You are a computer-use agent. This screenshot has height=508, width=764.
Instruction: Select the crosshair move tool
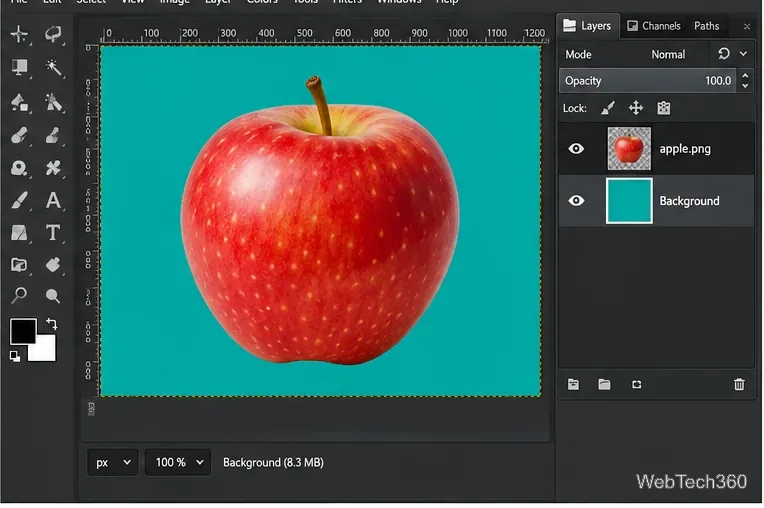tap(19, 34)
